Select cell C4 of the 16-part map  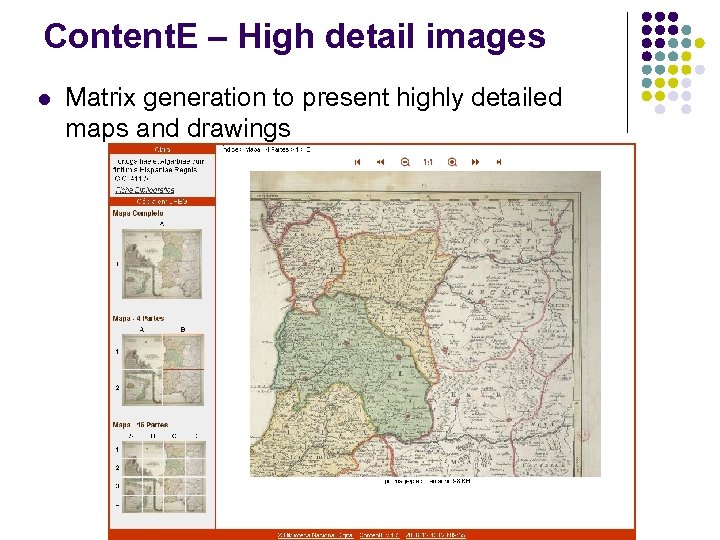click(x=174, y=504)
